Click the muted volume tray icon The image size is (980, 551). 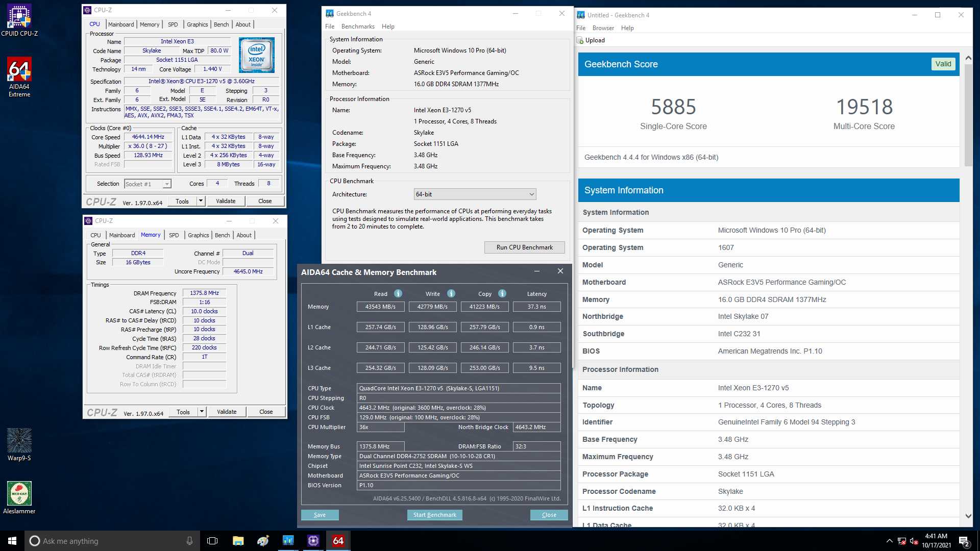coord(914,541)
